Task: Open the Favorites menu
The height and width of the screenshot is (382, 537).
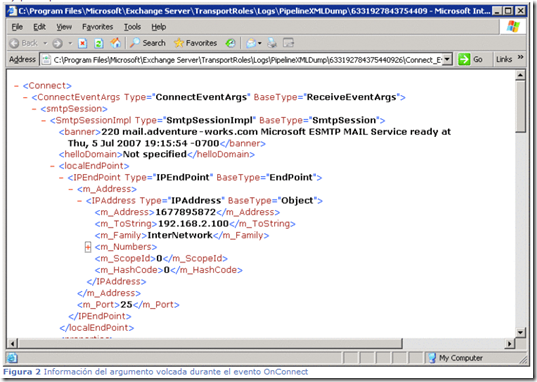Action: (x=97, y=27)
